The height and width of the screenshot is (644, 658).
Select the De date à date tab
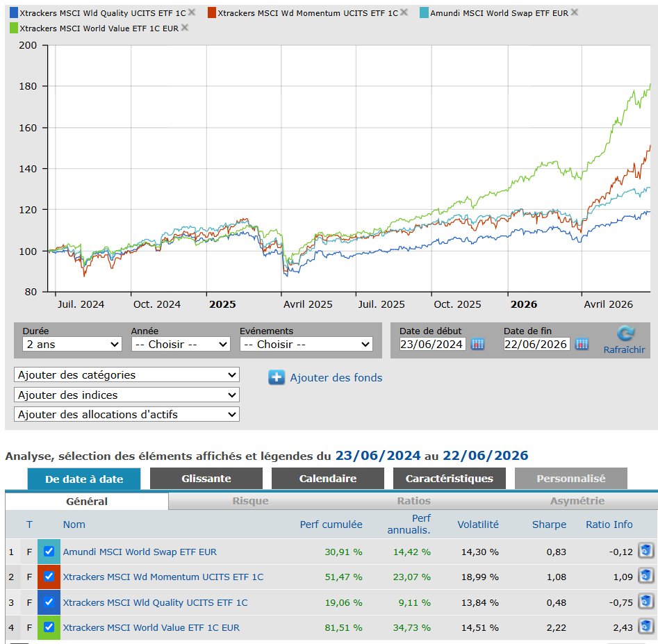coord(84,479)
